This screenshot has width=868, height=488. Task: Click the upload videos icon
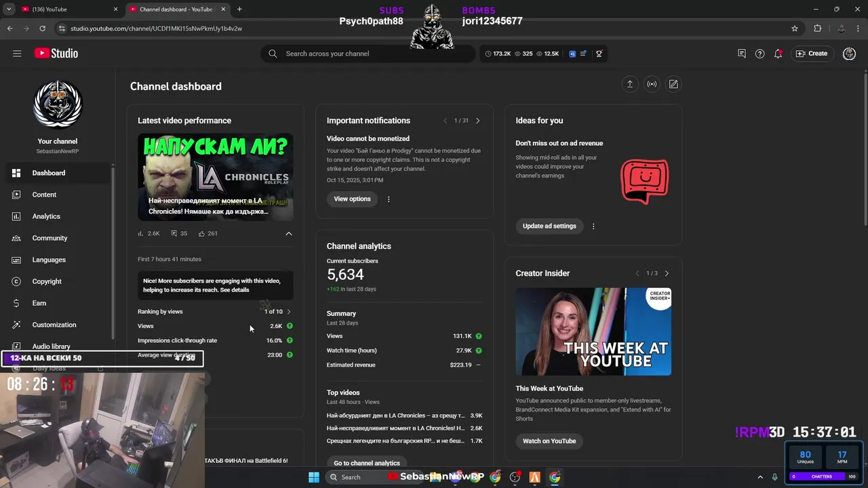pos(629,84)
